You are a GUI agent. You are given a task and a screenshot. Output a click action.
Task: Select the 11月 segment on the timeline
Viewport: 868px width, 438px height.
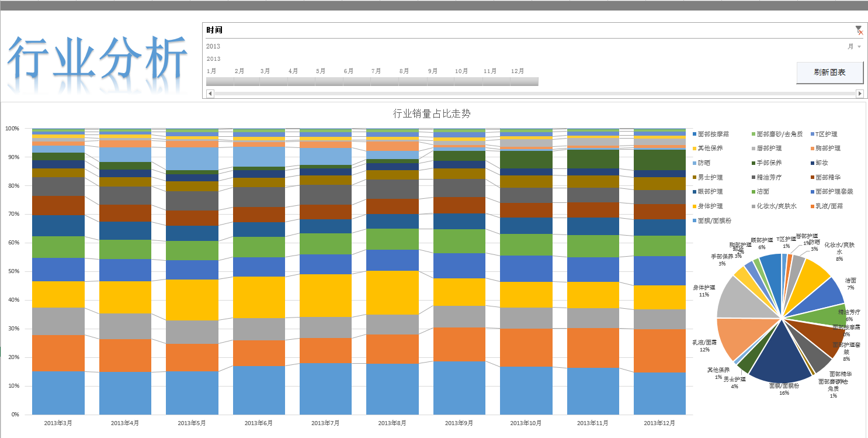[x=497, y=81]
